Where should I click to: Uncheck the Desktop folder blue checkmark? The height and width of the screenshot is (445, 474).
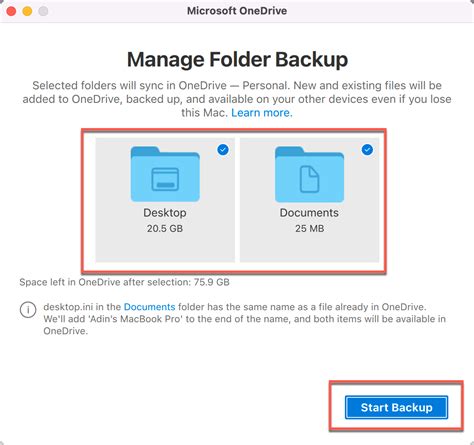pos(223,150)
